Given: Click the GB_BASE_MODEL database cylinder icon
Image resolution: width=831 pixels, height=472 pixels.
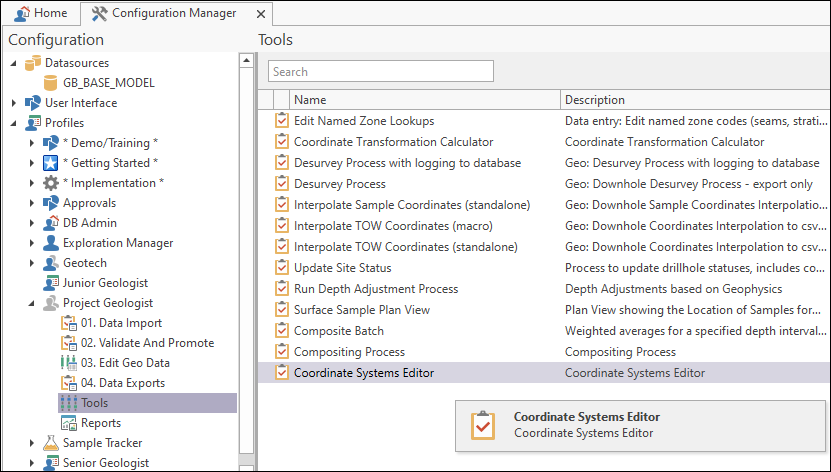Looking at the screenshot, I should (50, 83).
